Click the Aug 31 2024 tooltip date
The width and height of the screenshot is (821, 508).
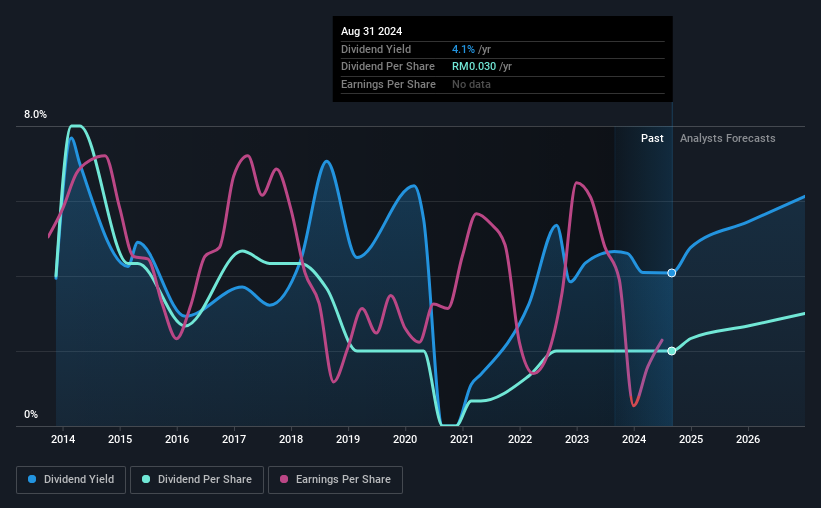coord(372,31)
